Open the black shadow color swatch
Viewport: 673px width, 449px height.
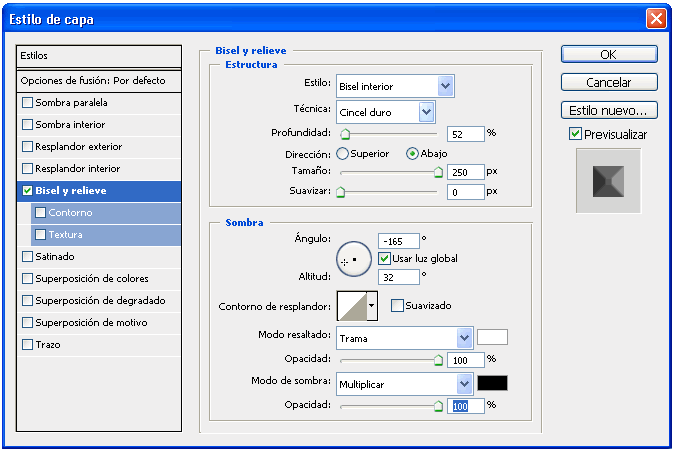492,383
